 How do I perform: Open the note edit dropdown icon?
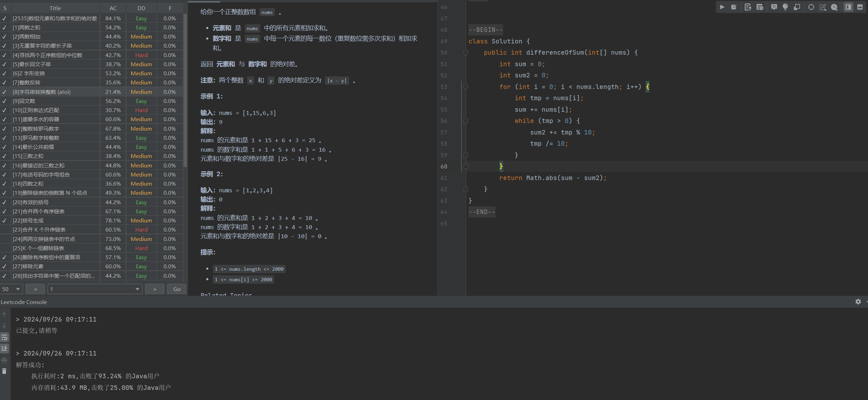point(823,7)
